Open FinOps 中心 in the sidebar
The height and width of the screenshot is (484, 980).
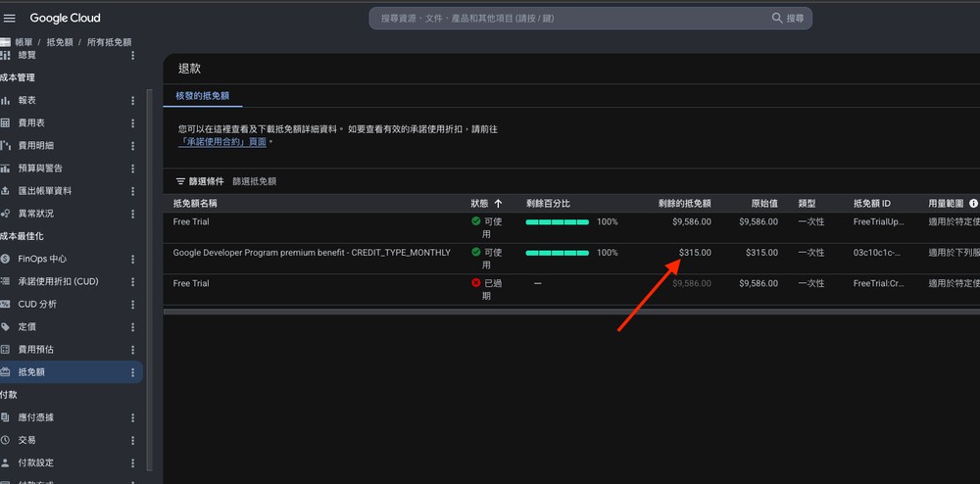point(42,259)
